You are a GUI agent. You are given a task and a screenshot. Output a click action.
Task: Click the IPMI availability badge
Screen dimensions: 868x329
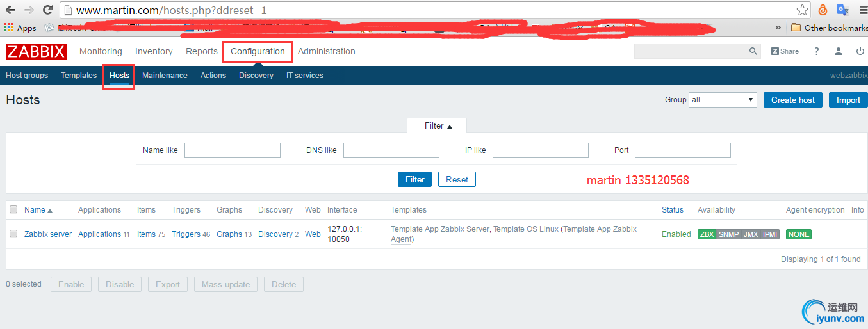769,234
